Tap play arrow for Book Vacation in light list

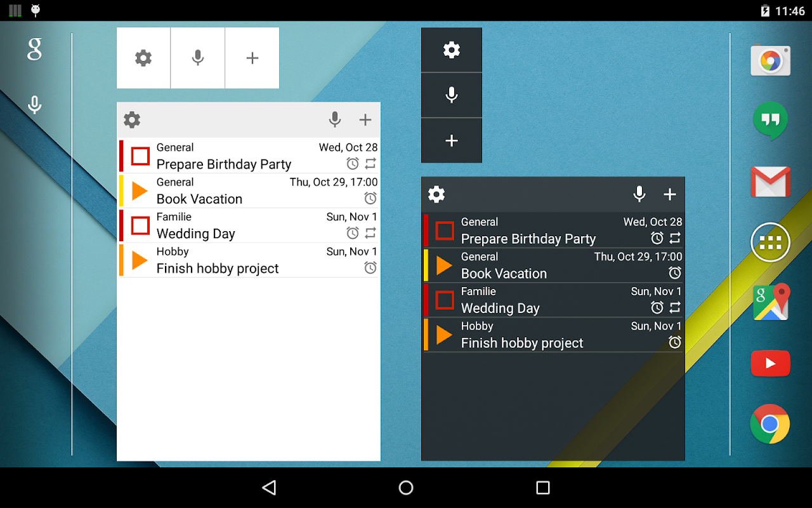[x=140, y=190]
